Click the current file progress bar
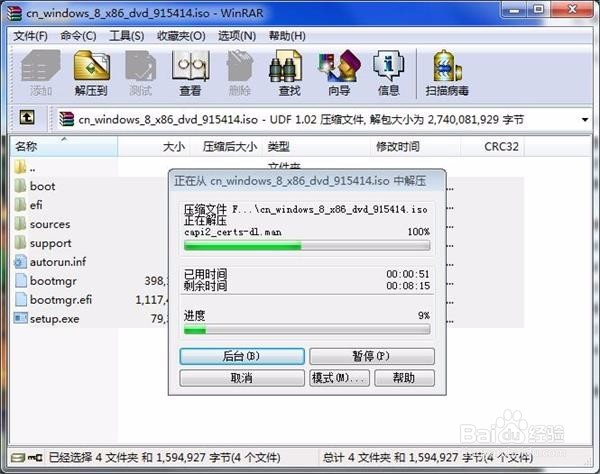The height and width of the screenshot is (474, 600). 307,246
